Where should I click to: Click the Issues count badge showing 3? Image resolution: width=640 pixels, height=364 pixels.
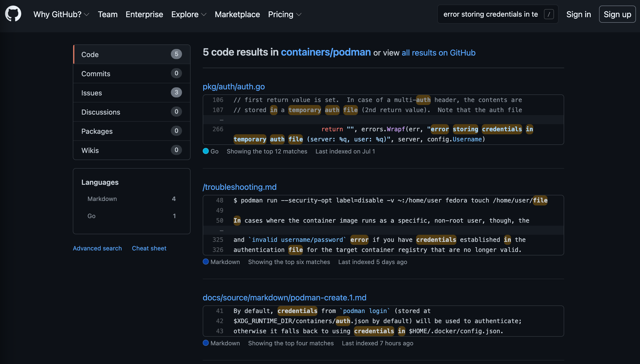[176, 93]
